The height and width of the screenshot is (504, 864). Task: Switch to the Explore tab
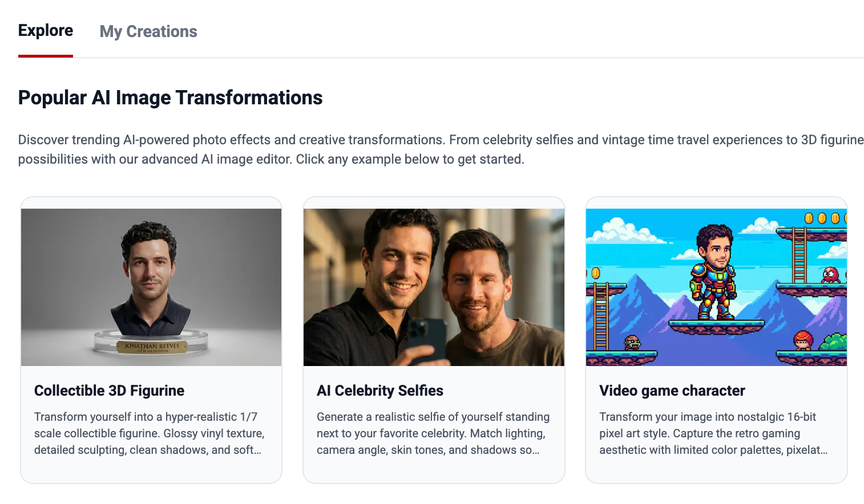tap(46, 31)
